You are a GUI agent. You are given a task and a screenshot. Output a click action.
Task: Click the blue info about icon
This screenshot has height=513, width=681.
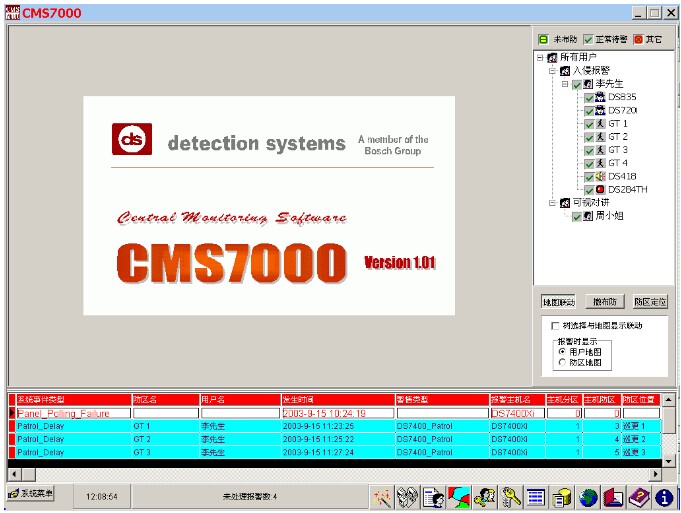(x=664, y=497)
